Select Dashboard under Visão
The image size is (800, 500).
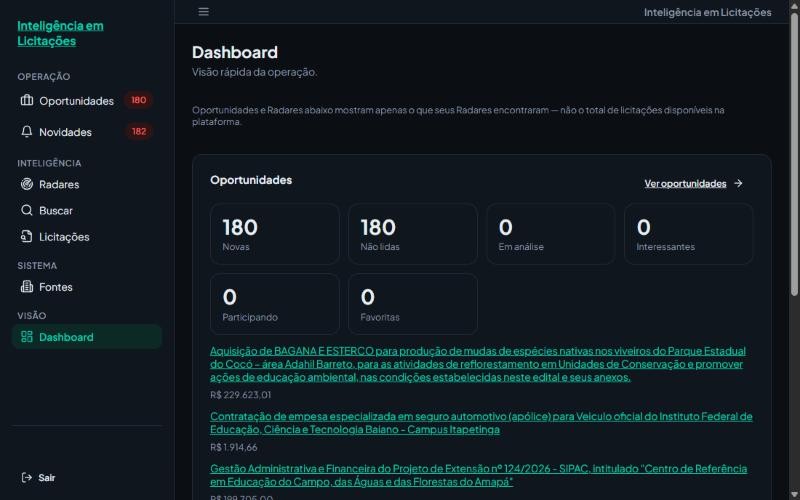point(87,337)
